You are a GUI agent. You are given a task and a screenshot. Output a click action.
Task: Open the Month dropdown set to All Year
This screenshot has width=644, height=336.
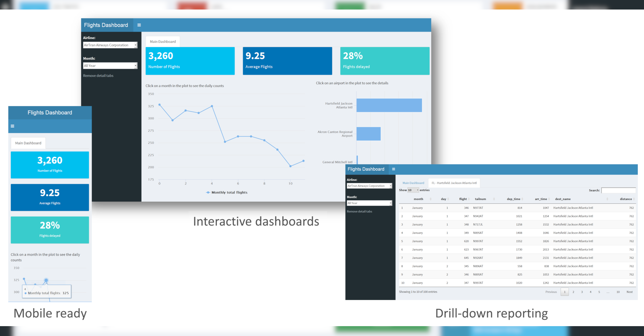pyautogui.click(x=110, y=65)
